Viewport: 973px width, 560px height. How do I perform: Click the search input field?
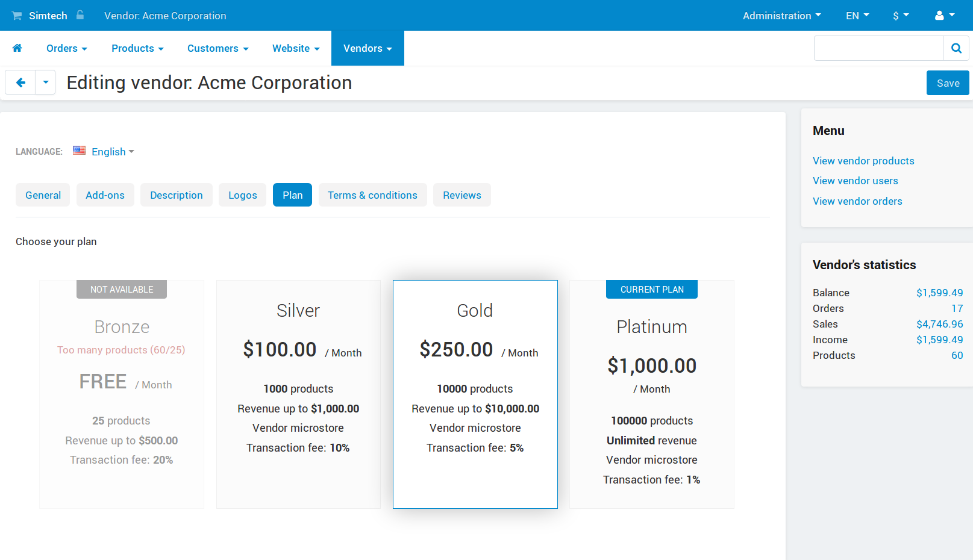[x=878, y=48]
